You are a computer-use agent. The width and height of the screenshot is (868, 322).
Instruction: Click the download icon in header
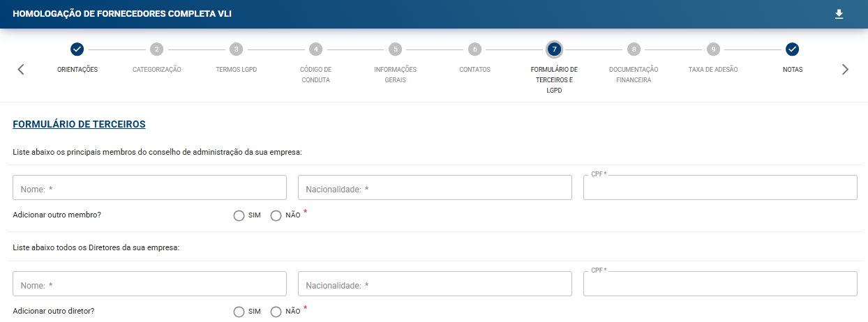click(x=839, y=14)
